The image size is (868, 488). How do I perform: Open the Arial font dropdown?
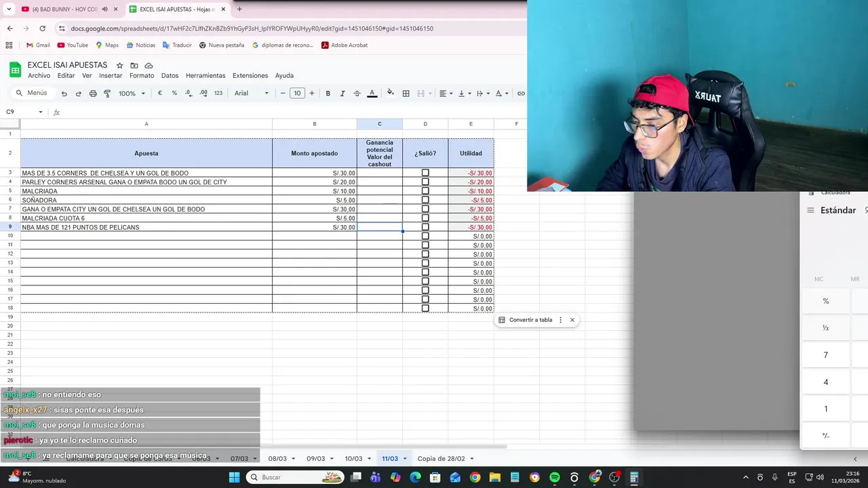pos(252,94)
